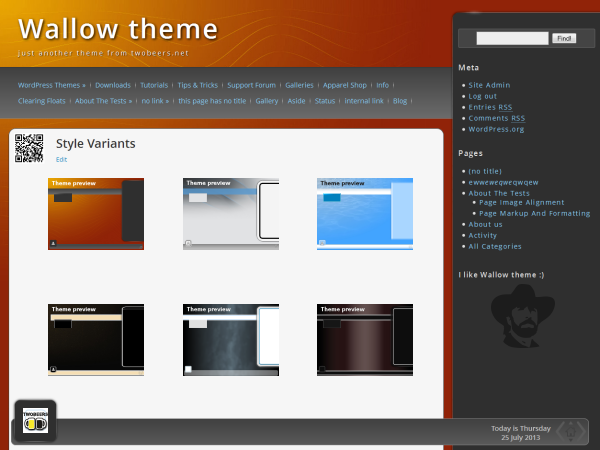Go to the Galleries menu item

click(x=299, y=86)
